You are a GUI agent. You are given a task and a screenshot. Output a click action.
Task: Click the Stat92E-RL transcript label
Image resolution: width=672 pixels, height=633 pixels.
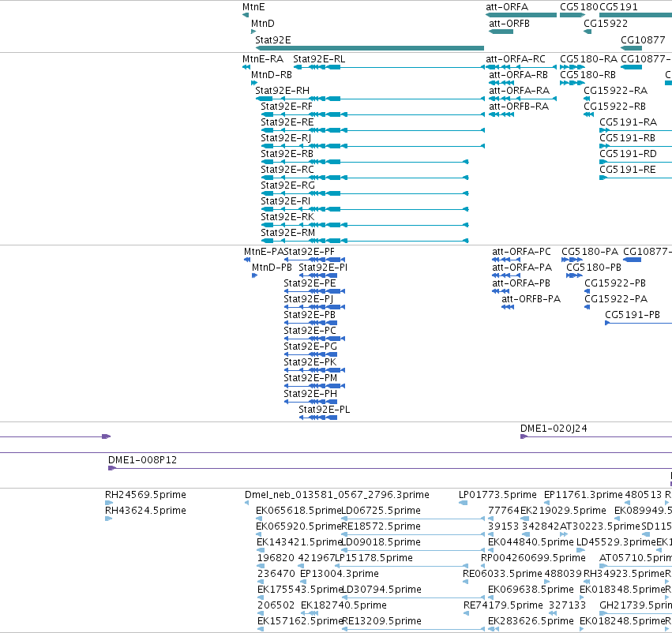(319, 59)
